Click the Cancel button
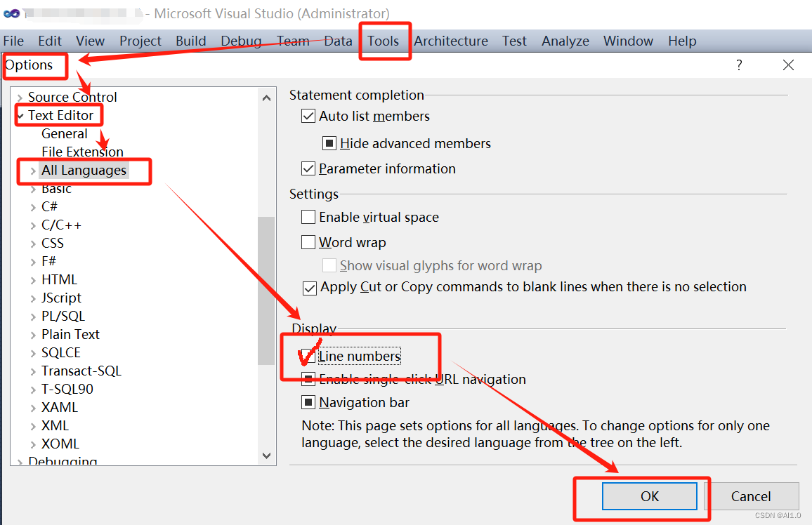Viewport: 812px width, 525px height. click(751, 496)
